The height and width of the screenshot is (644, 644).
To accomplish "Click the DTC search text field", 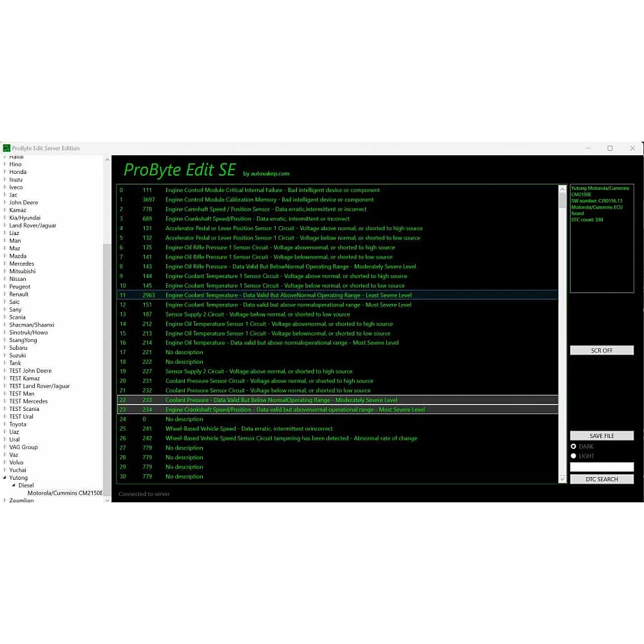I will coord(601,467).
